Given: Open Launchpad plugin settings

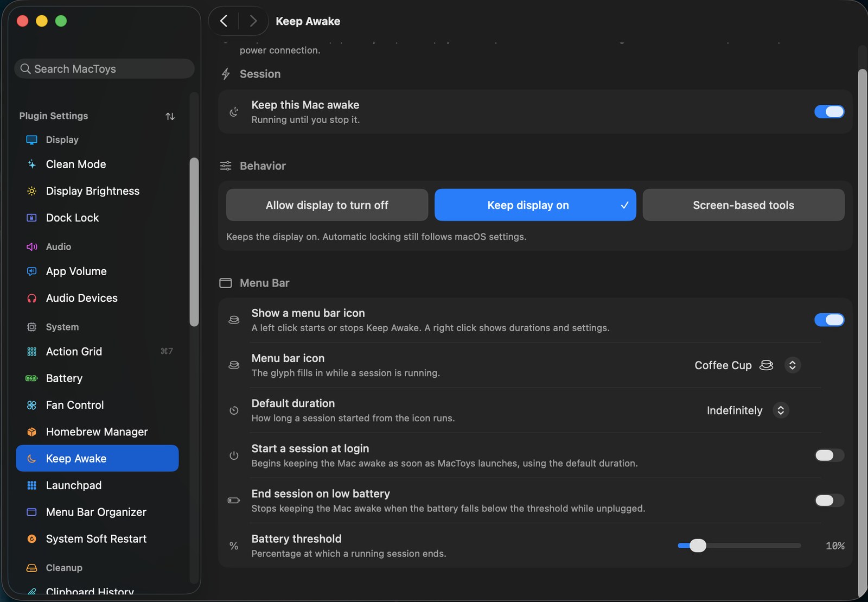Looking at the screenshot, I should (x=97, y=485).
